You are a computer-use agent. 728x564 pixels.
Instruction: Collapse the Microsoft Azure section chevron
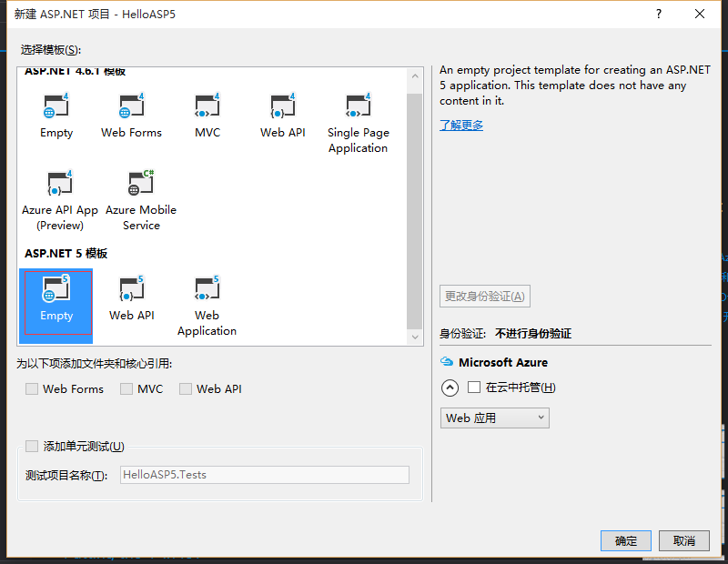coord(450,388)
